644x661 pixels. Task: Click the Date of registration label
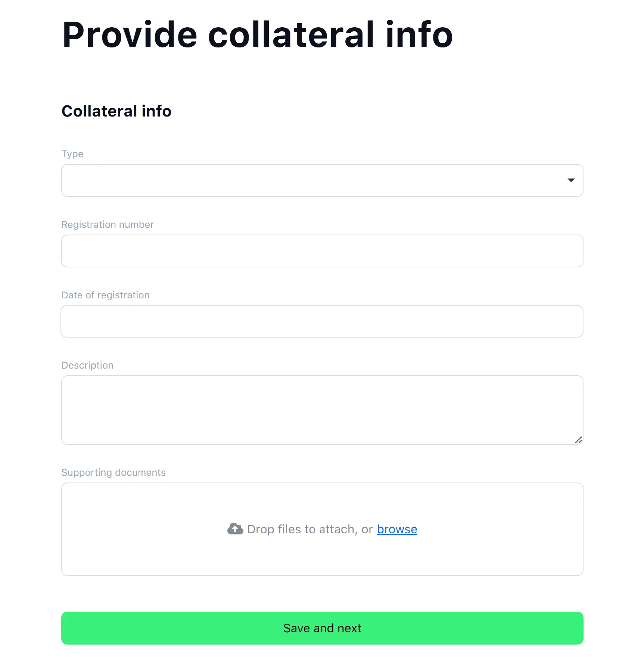pyautogui.click(x=105, y=295)
